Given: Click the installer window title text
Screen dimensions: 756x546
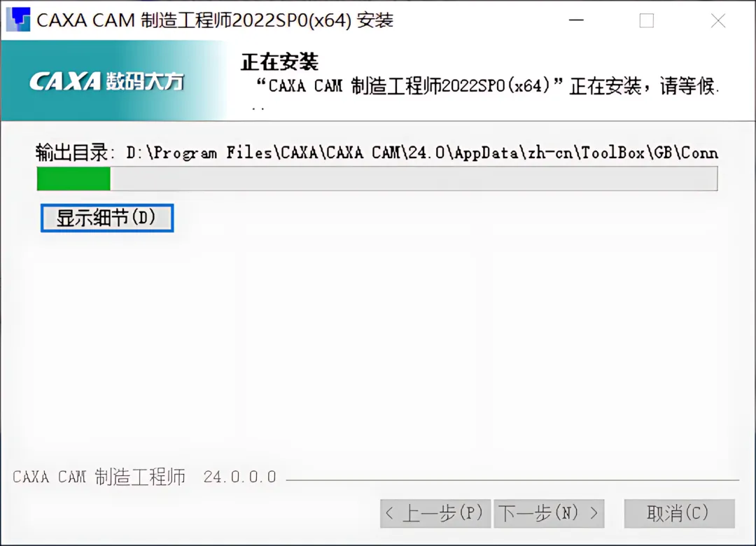Looking at the screenshot, I should [215, 20].
